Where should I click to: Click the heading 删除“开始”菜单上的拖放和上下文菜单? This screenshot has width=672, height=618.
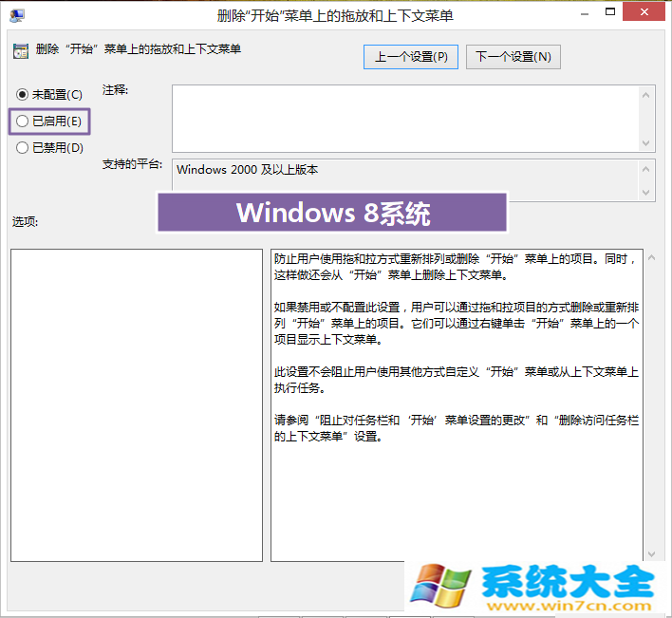point(138,49)
